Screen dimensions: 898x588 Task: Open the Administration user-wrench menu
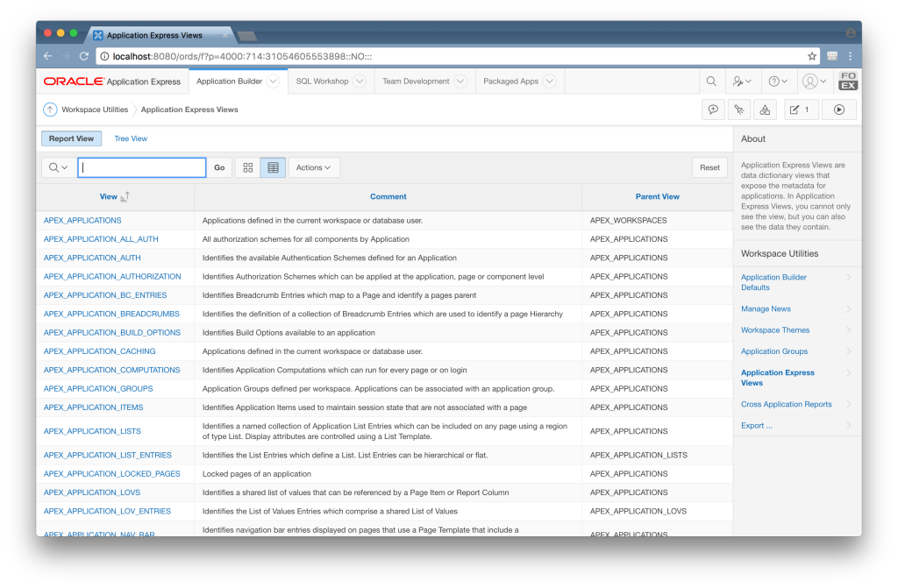click(742, 81)
